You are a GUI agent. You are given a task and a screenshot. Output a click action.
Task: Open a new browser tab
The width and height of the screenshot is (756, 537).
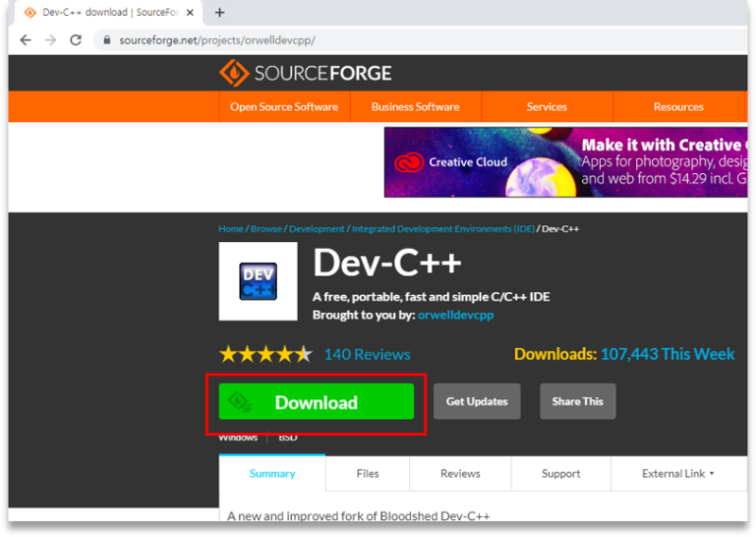click(x=220, y=12)
